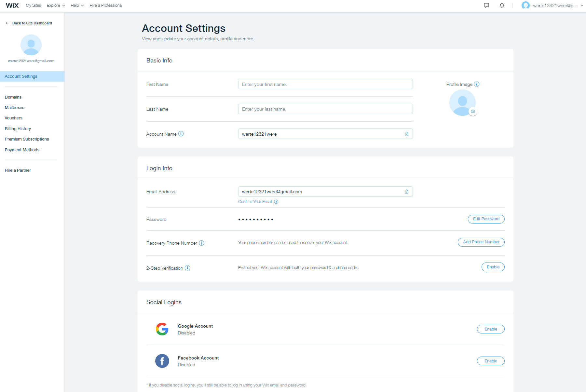The width and height of the screenshot is (586, 392).
Task: Click the Edit Password button
Action: click(x=486, y=219)
